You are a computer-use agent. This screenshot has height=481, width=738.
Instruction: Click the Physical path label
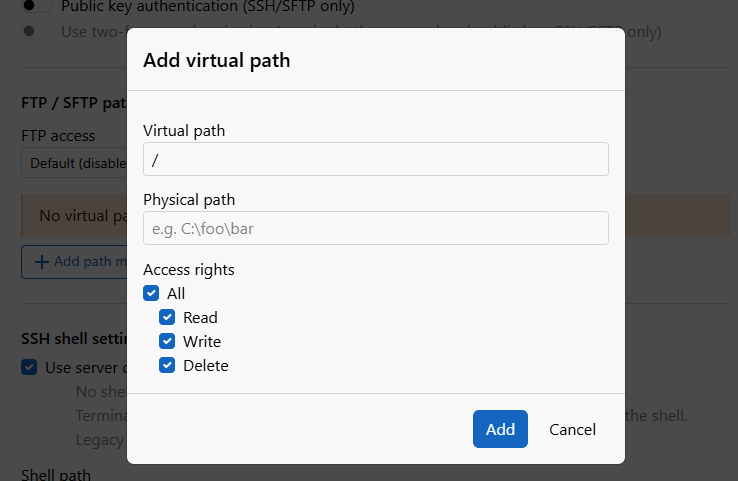(189, 200)
